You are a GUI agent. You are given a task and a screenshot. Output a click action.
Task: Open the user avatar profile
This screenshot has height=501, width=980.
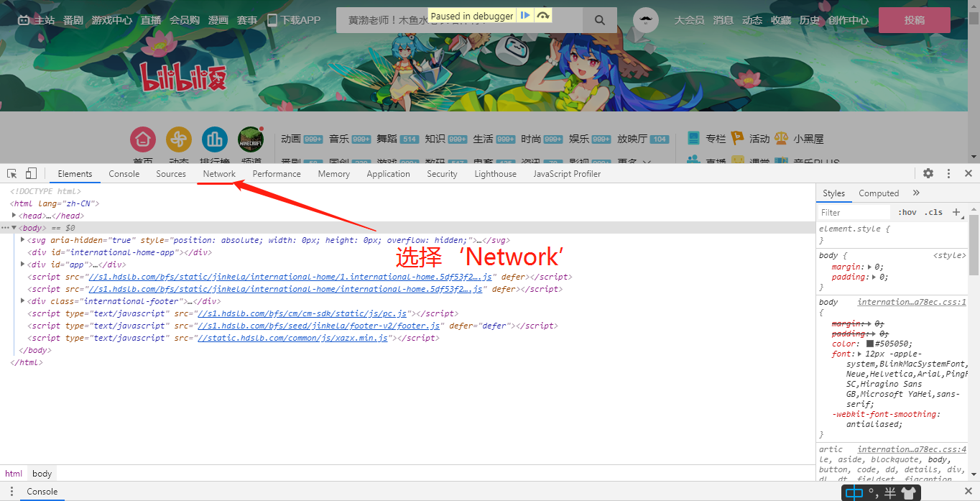pyautogui.click(x=646, y=20)
